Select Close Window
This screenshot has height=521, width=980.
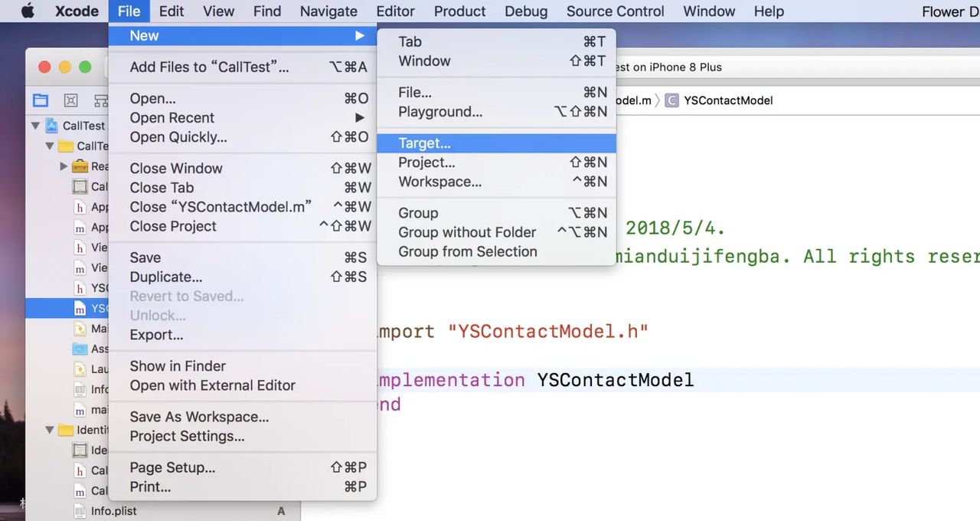243,169
